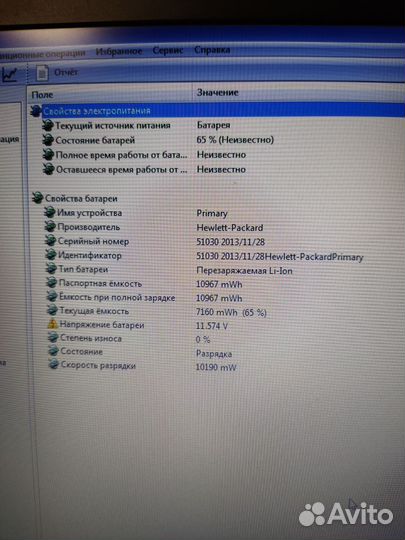Click the Отчёт toolbar label
Viewport: 405px width, 540px height.
(66, 72)
